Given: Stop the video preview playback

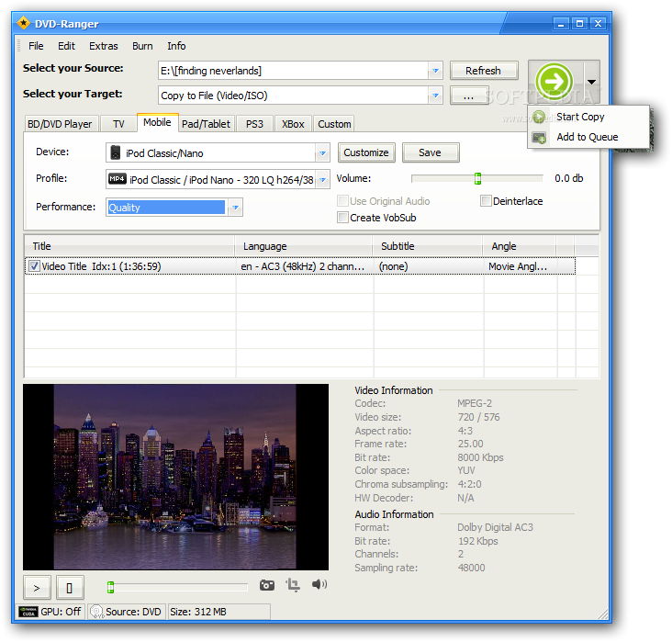Looking at the screenshot, I should point(70,588).
